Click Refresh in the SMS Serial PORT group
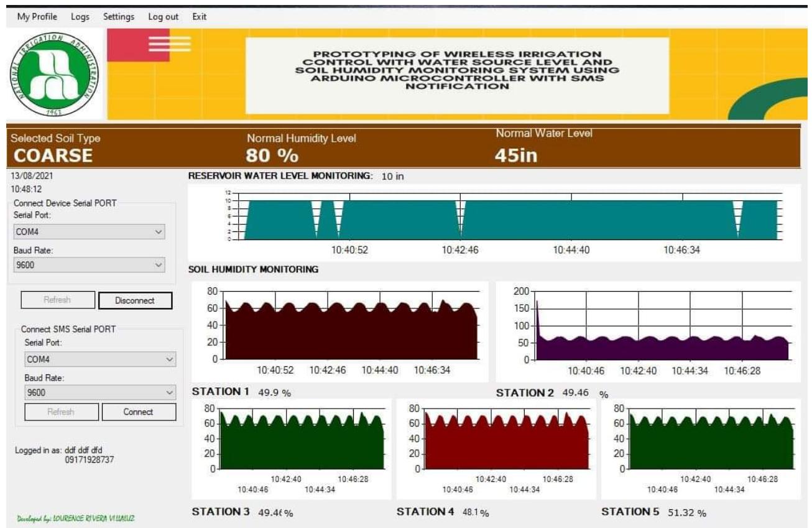The width and height of the screenshot is (812, 528). pos(62,412)
